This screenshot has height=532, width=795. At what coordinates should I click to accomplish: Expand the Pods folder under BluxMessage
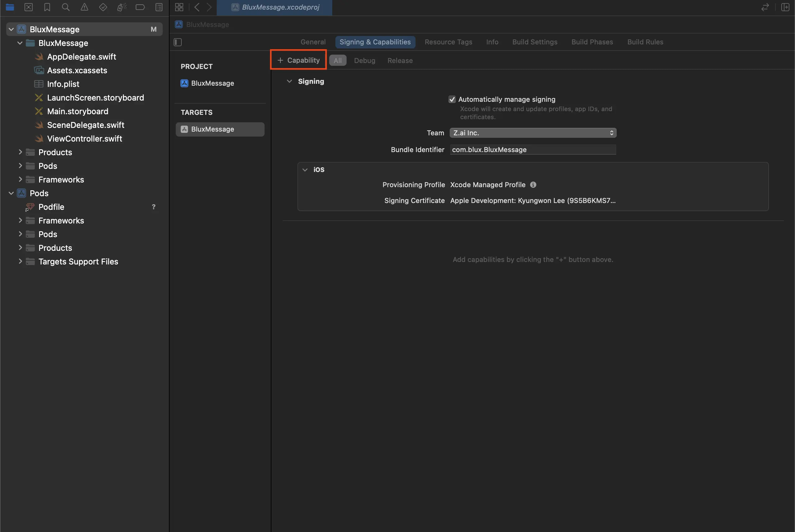(20, 165)
